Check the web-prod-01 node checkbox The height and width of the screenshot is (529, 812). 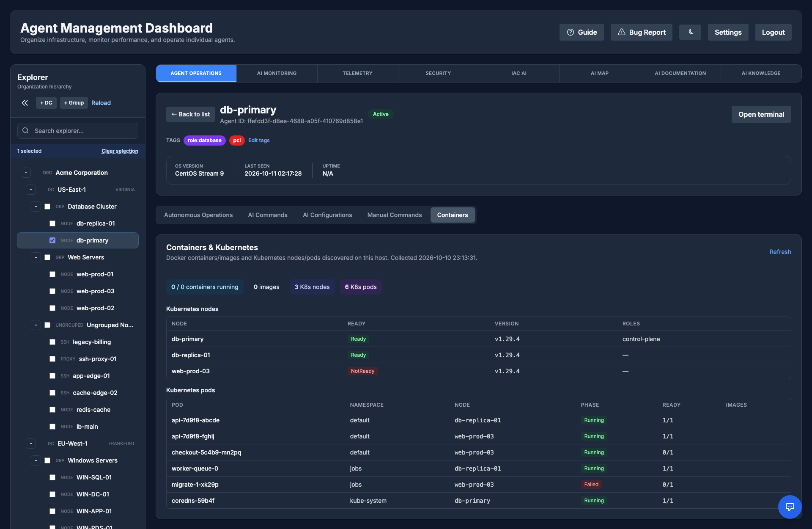coord(52,274)
